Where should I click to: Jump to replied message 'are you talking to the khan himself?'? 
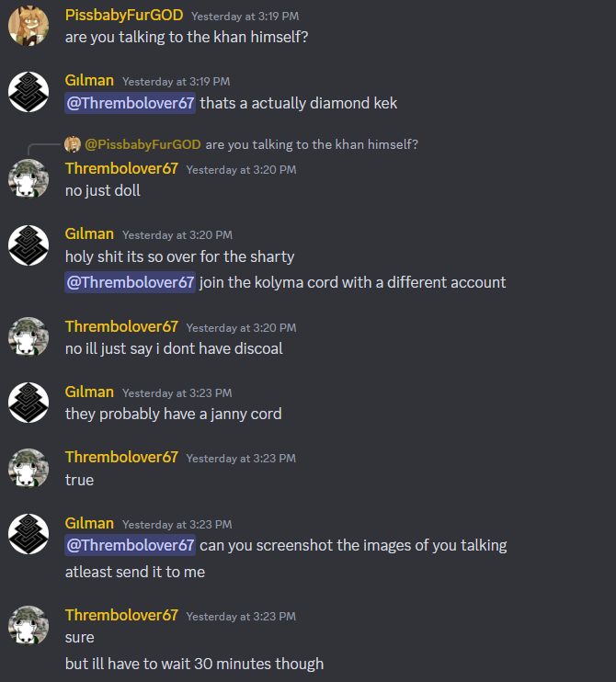[312, 144]
